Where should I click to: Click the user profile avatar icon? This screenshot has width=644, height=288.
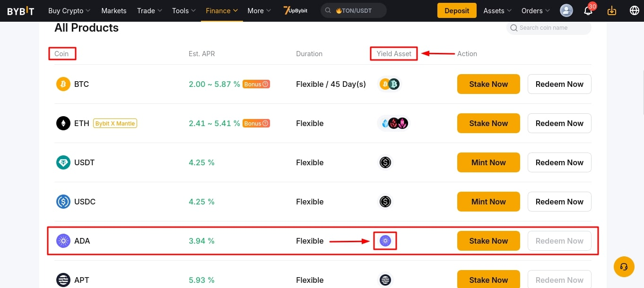[x=566, y=10]
